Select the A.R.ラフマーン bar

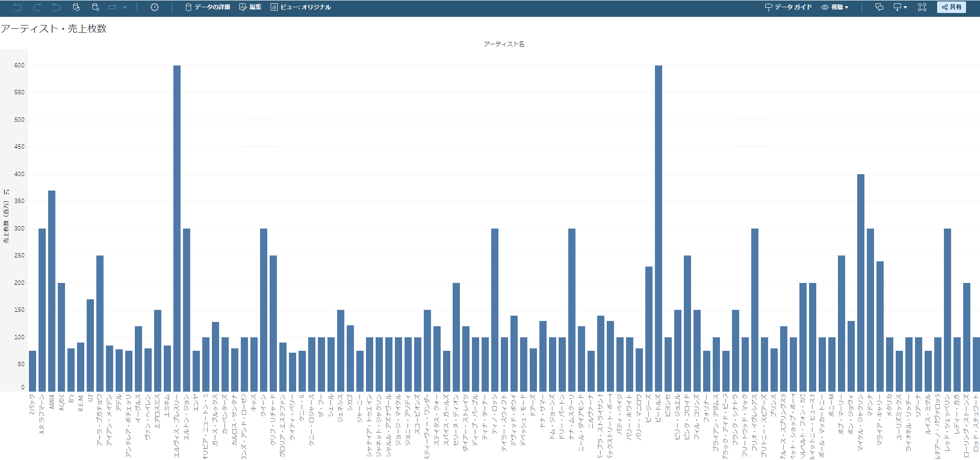tap(42, 310)
